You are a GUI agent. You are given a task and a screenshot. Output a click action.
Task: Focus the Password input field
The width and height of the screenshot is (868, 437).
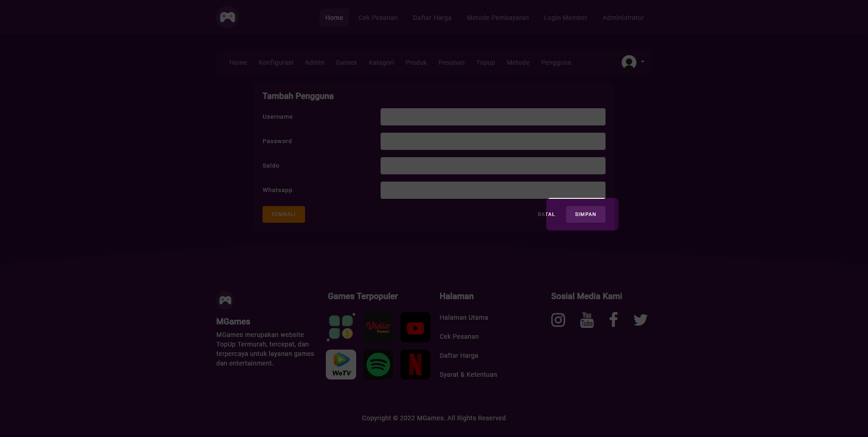tap(493, 141)
